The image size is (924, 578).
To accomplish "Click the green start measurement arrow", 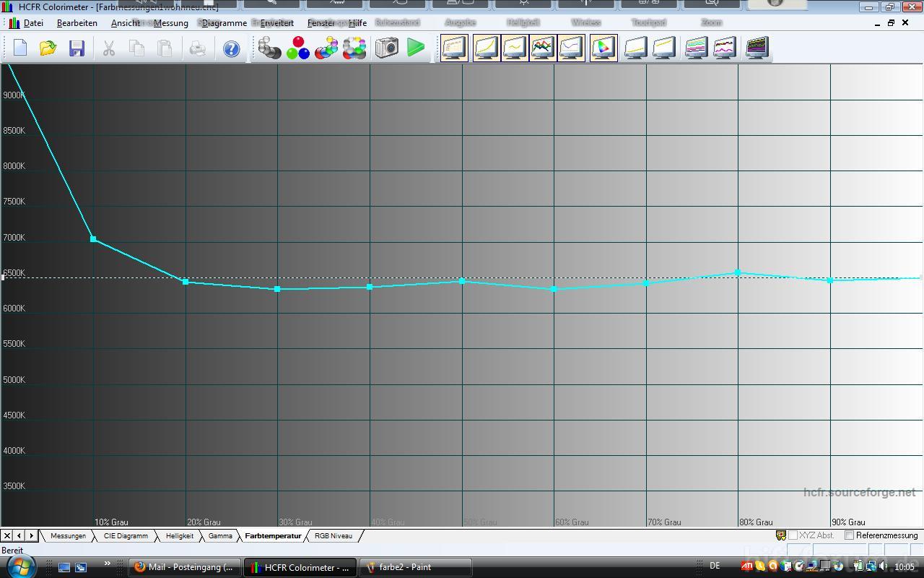I will tap(416, 48).
